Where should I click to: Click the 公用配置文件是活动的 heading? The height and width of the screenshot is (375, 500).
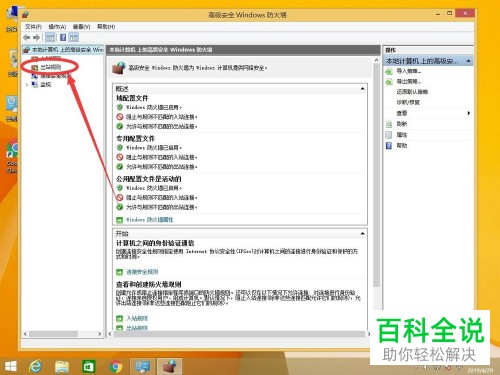148,179
